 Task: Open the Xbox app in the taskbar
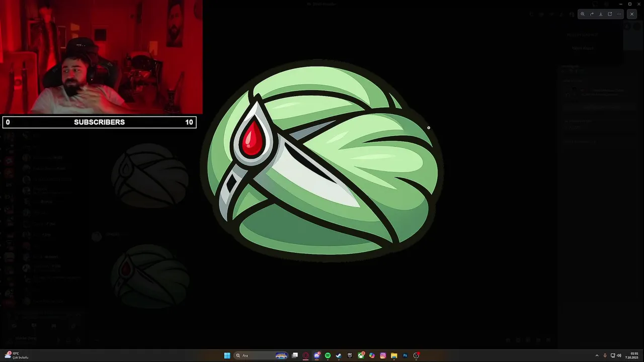click(361, 355)
